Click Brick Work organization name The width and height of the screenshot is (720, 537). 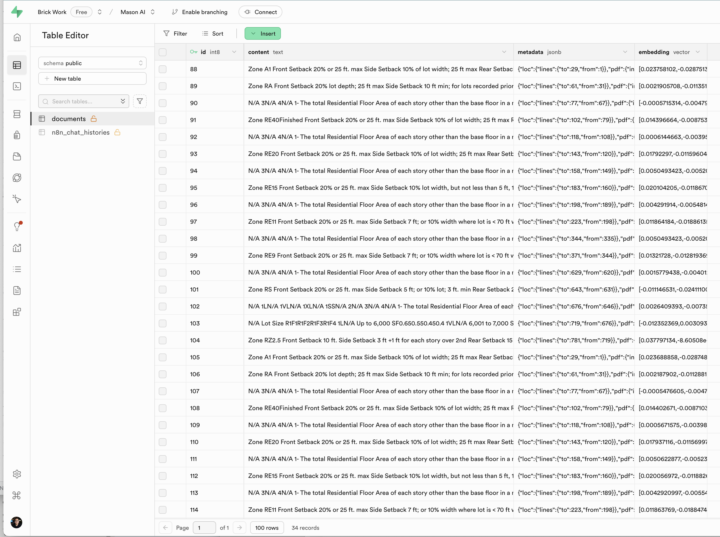tap(52, 12)
